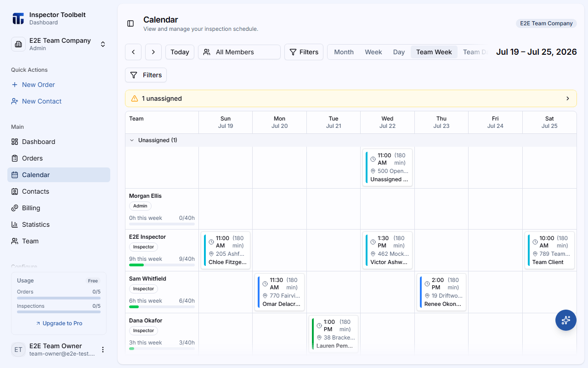Select Calendar in the sidebar
The image size is (588, 368).
click(59, 175)
